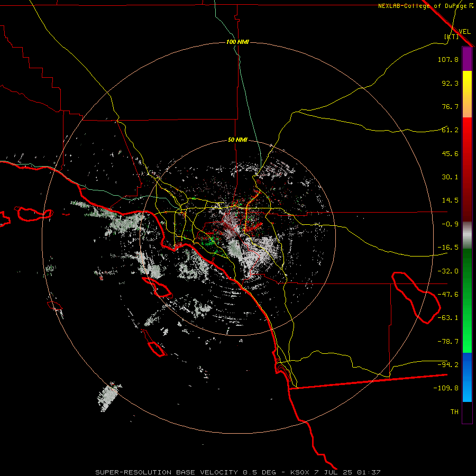Select the 76.7 value on velocity scale
Viewport: 476px width, 476px height.
click(x=450, y=106)
